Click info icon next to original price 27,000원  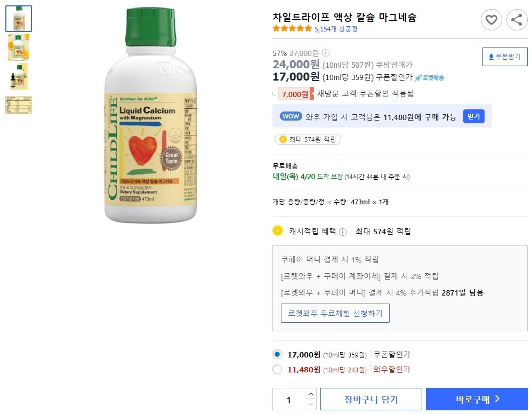click(x=327, y=53)
